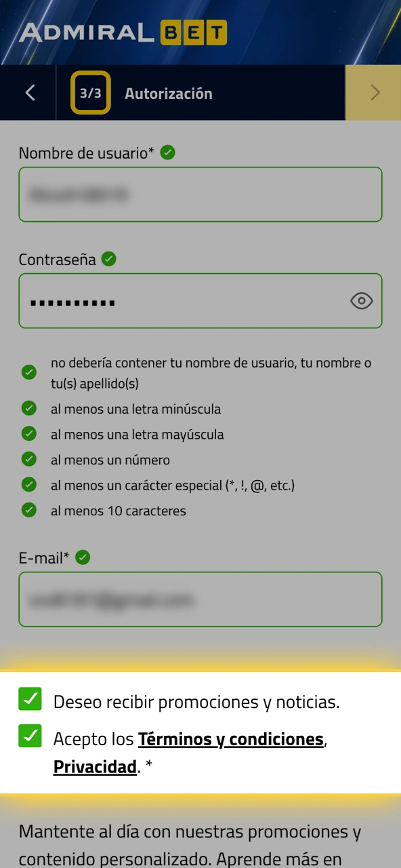The height and width of the screenshot is (868, 401).
Task: Open the Términos y condiciones link
Action: [231, 738]
